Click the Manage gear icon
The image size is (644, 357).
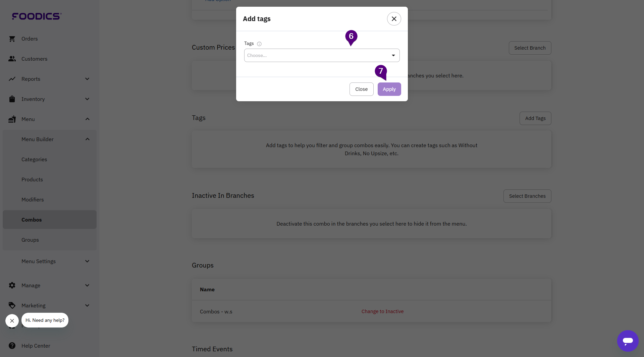(12, 285)
